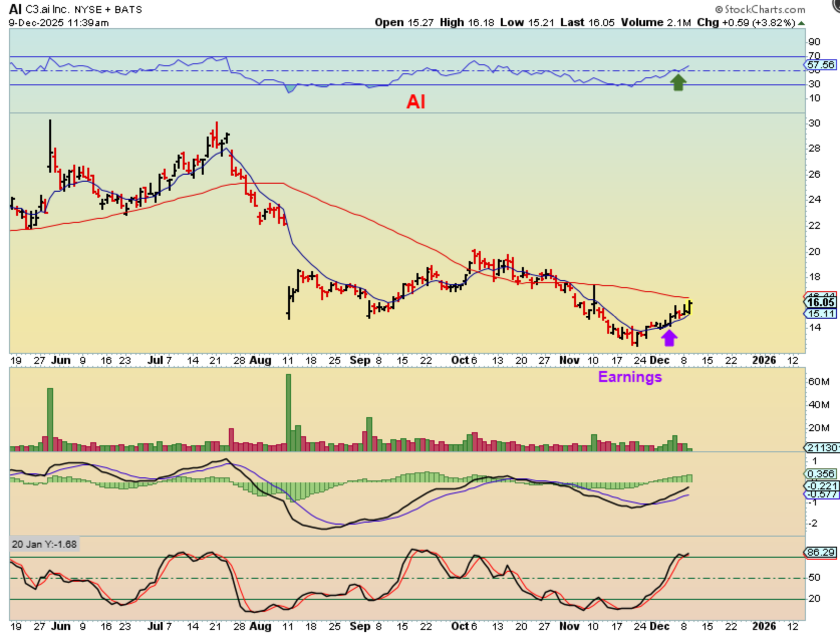Select the 10 label on the RSI scale

click(x=814, y=98)
